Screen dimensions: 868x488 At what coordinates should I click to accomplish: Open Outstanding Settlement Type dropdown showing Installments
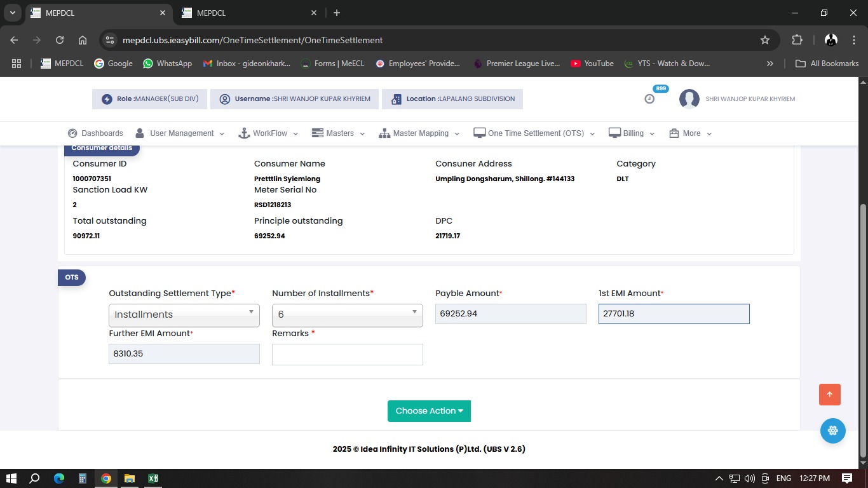[184, 315]
